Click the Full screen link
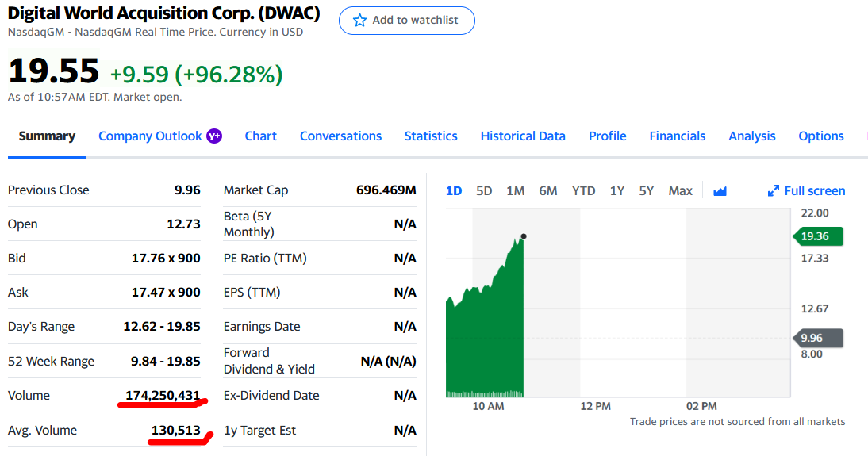Image resolution: width=868 pixels, height=456 pixels. point(814,191)
